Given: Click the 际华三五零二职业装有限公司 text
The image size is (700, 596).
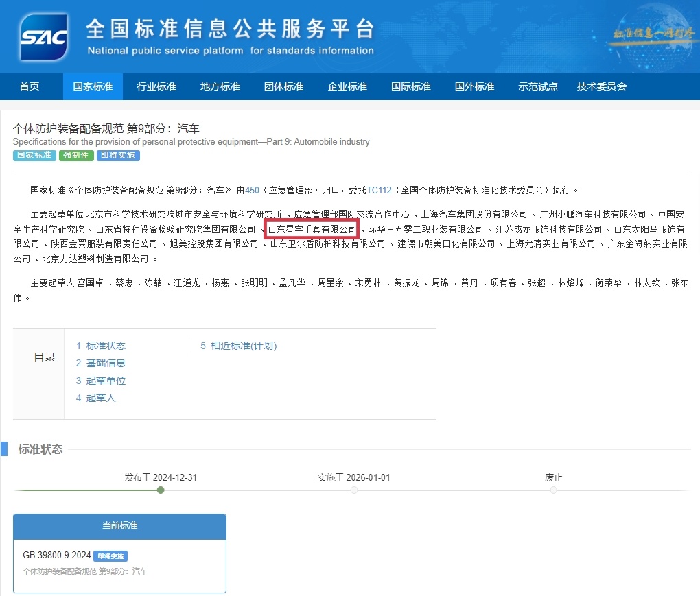Looking at the screenshot, I should [x=425, y=229].
